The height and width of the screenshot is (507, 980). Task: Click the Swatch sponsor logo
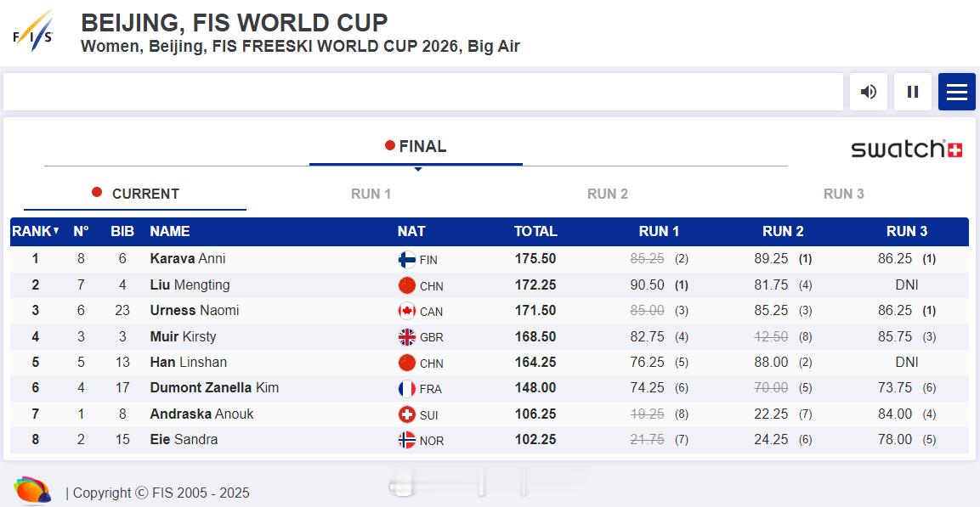point(906,149)
